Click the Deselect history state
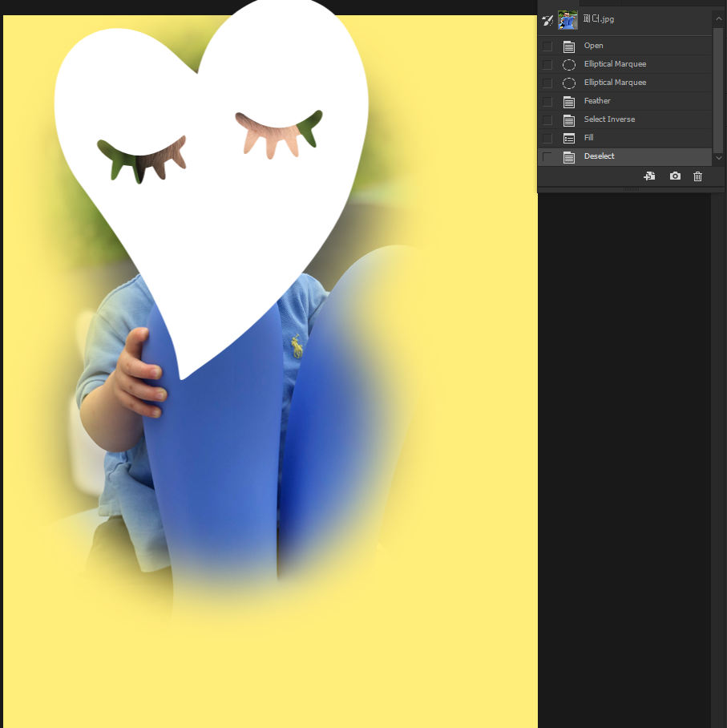This screenshot has height=728, width=727. [x=625, y=156]
